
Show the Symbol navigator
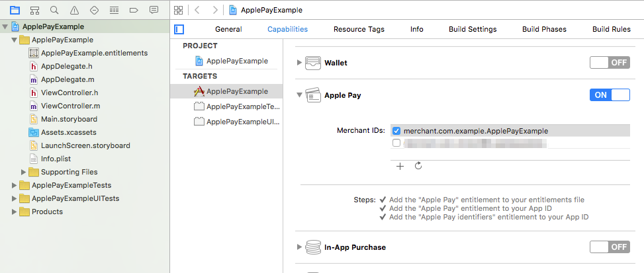[x=34, y=10]
